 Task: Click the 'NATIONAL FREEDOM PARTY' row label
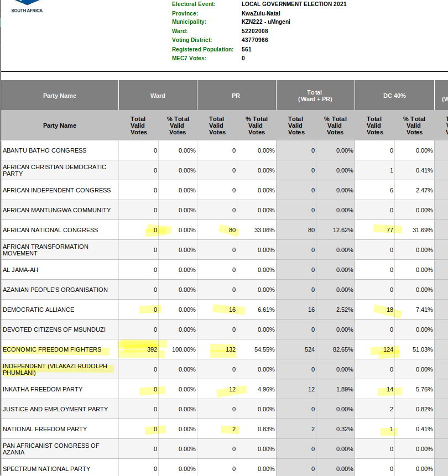coord(45,429)
